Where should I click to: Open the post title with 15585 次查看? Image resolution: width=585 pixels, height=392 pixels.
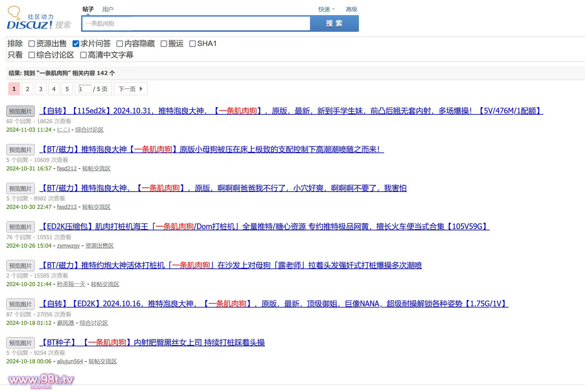pyautogui.click(x=231, y=265)
